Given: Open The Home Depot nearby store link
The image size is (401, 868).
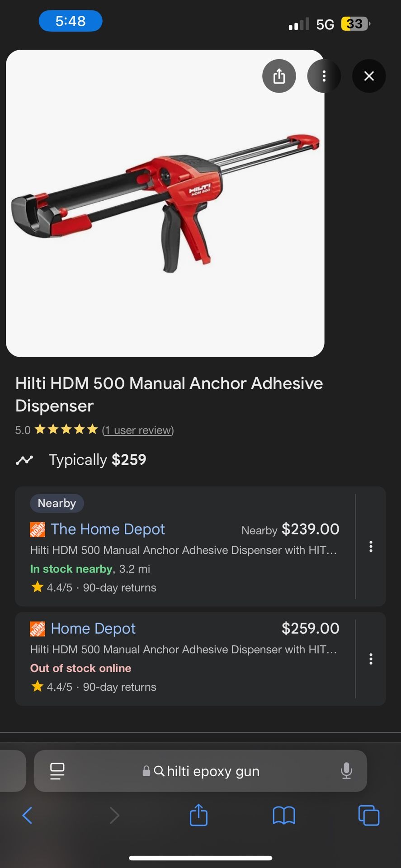Looking at the screenshot, I should (x=108, y=529).
